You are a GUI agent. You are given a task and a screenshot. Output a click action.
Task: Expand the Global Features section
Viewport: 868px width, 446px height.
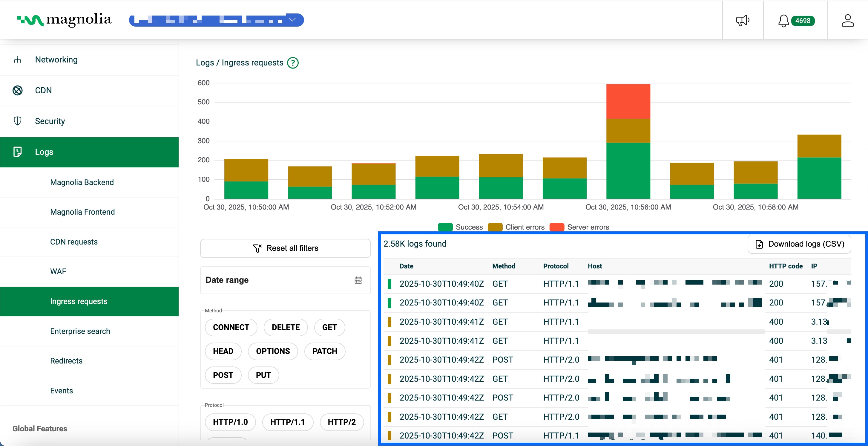pos(39,428)
